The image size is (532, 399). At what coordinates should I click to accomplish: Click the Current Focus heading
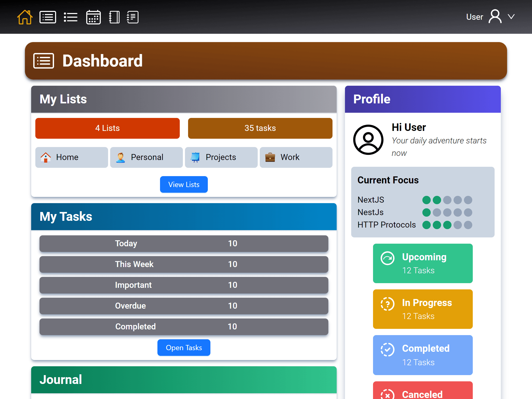(x=388, y=180)
